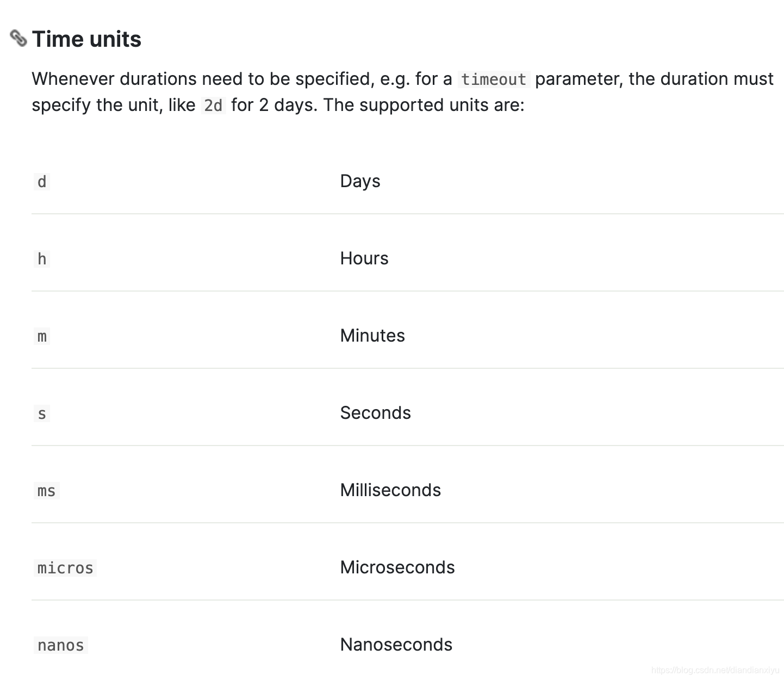
Task: Select the nanos unit code
Action: (x=60, y=645)
